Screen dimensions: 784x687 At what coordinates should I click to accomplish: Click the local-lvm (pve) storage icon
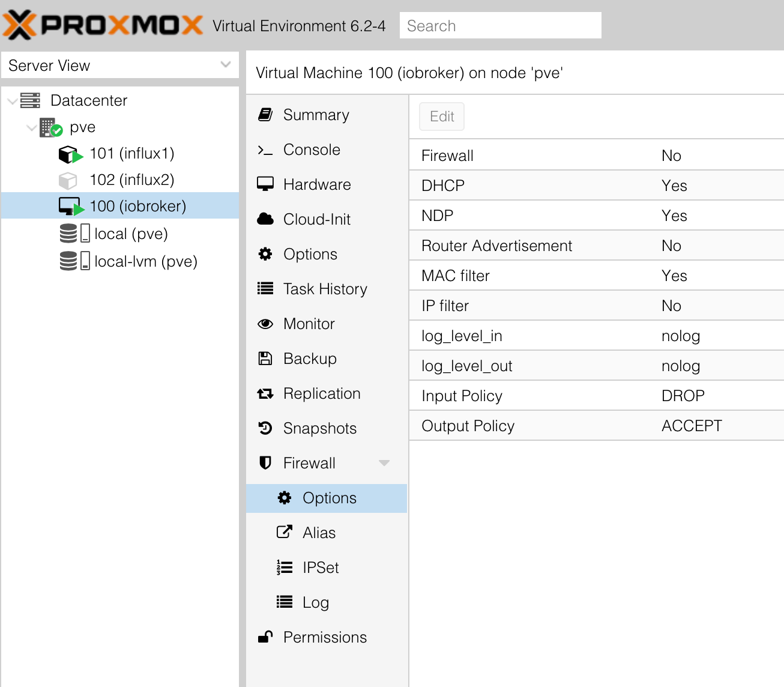(75, 261)
